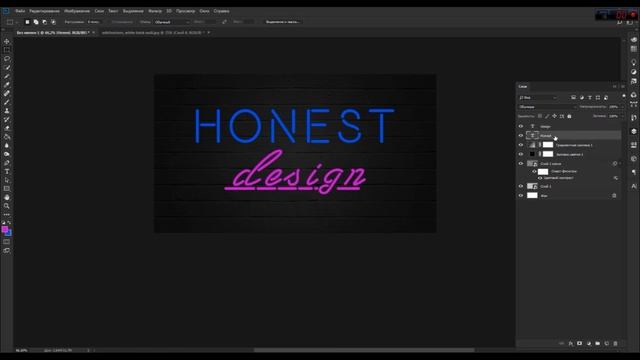Open the Layers panel menu

623,87
